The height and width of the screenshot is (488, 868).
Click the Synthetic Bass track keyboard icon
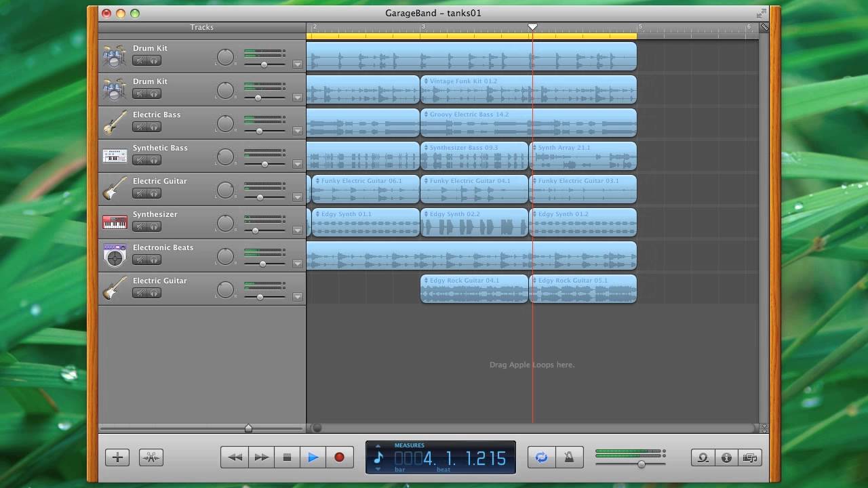point(115,156)
